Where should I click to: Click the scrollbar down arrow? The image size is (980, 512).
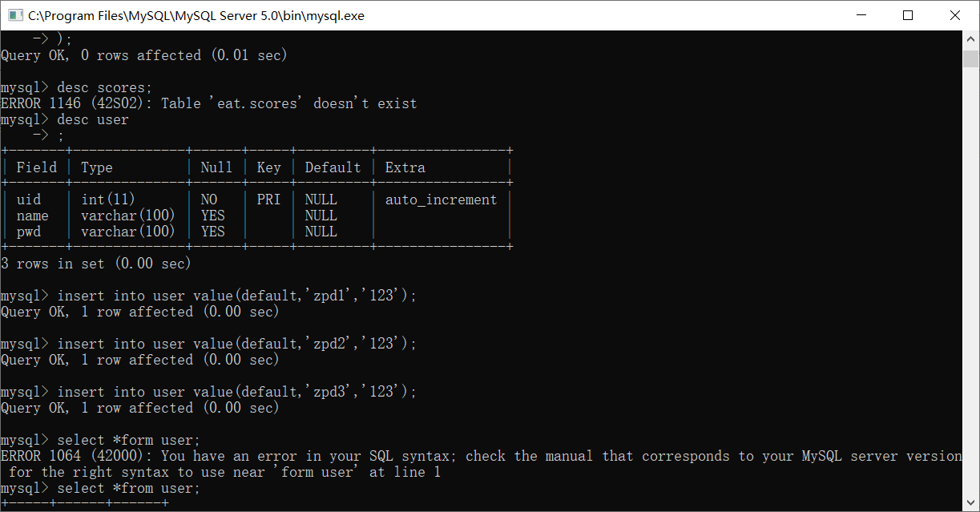coord(971,504)
